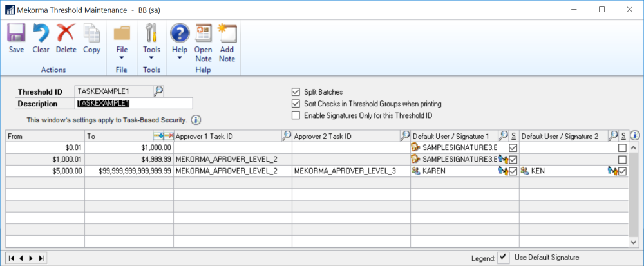Click the Mekorma app icon in title bar

[10, 10]
